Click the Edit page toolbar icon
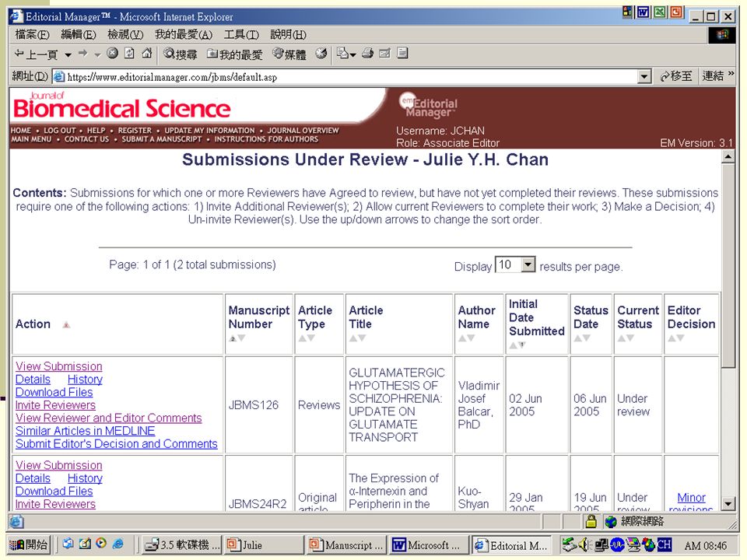This screenshot has height=560, width=747. point(385,54)
